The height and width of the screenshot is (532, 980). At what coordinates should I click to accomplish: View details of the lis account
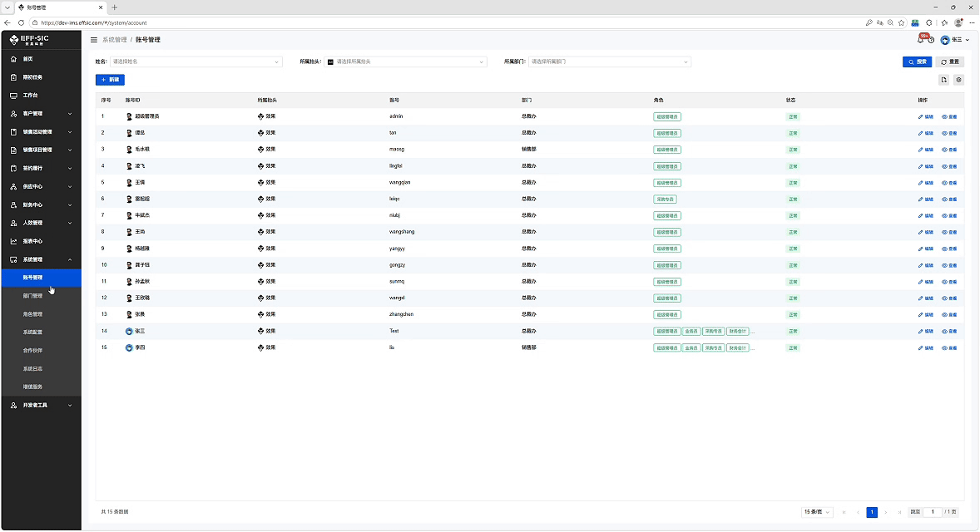[x=949, y=347]
